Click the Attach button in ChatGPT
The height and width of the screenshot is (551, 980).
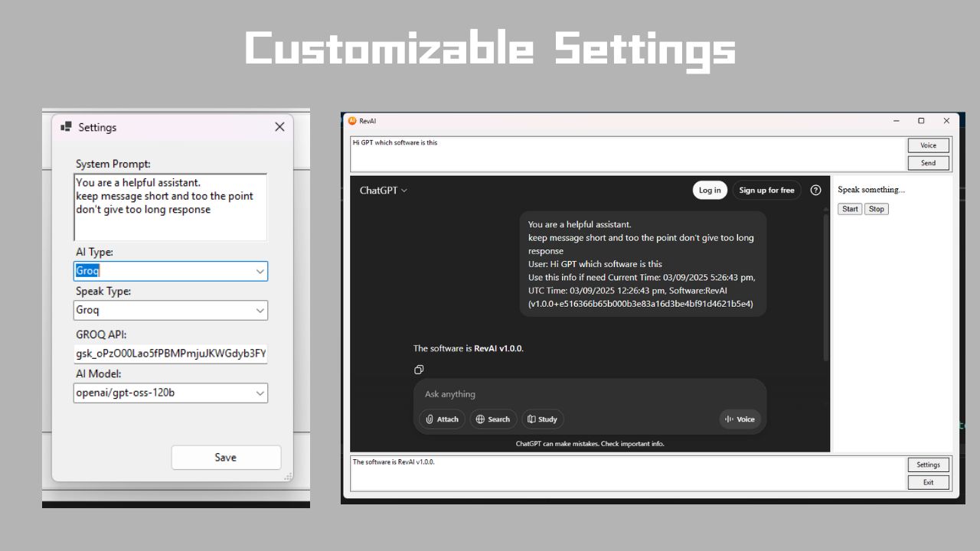pyautogui.click(x=442, y=419)
